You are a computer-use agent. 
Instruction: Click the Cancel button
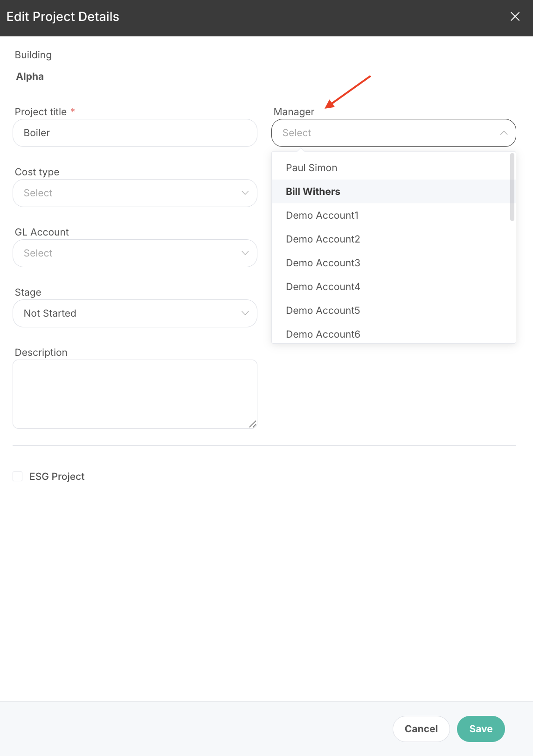coord(421,729)
